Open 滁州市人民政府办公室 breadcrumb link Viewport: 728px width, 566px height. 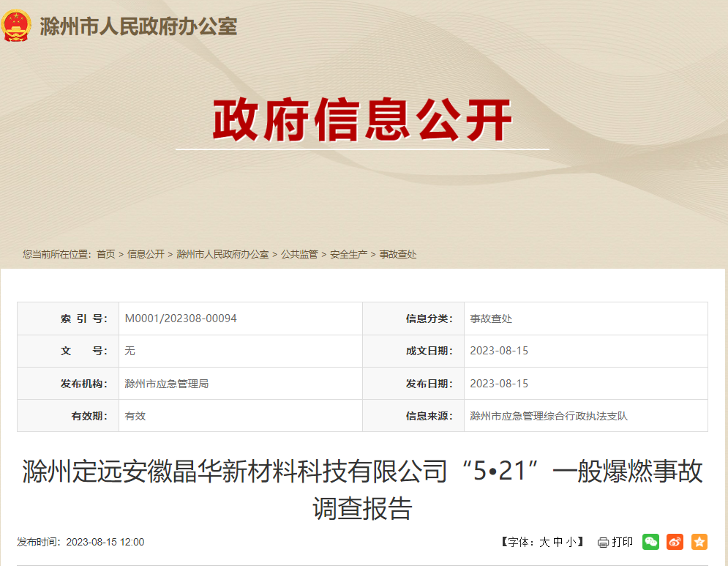(x=222, y=254)
